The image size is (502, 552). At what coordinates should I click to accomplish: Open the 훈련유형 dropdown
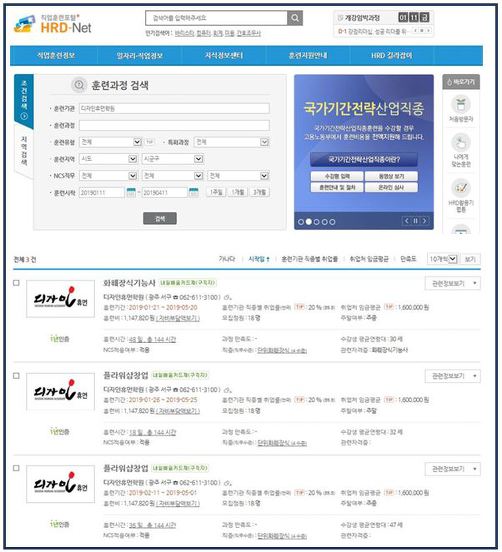tap(111, 142)
